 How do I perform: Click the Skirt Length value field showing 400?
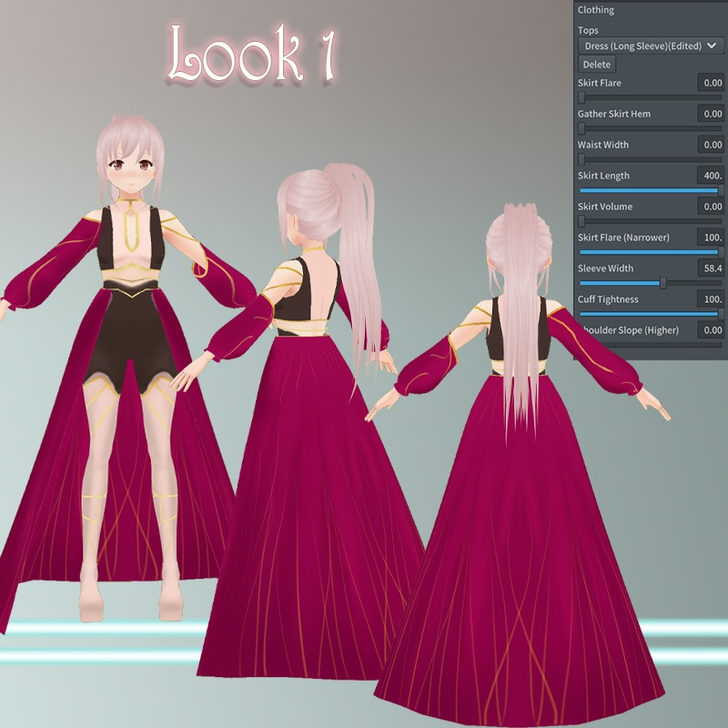(712, 176)
